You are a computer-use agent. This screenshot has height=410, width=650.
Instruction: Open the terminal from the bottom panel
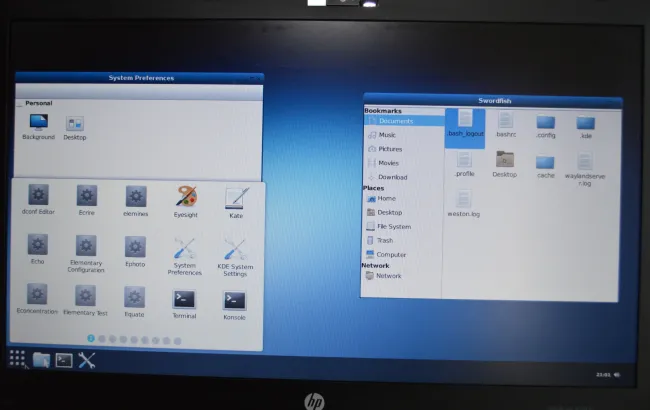tap(64, 360)
